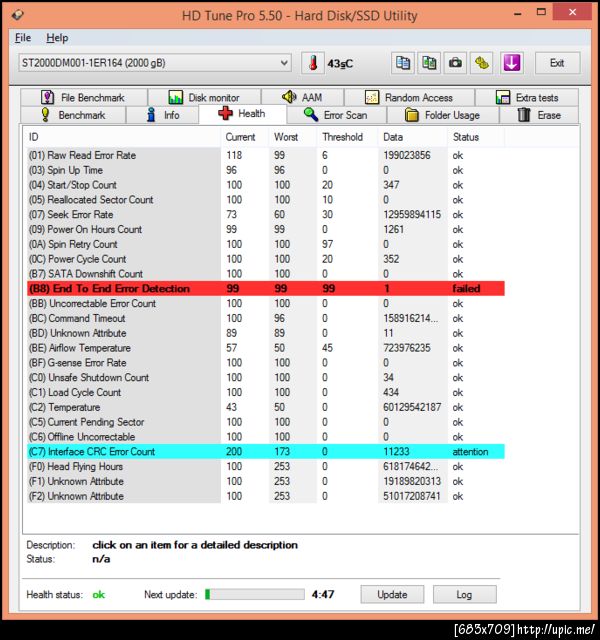The image size is (600, 640).
Task: Select the Health tab
Action: tap(242, 114)
